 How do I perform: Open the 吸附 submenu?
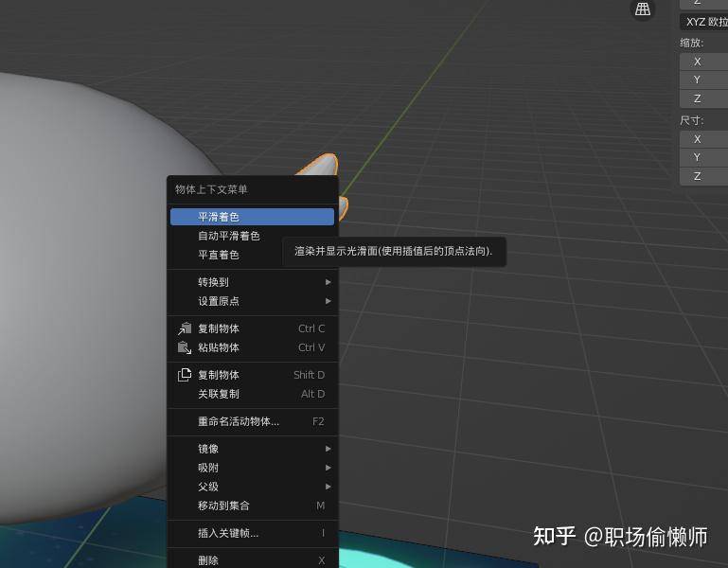[x=252, y=468]
